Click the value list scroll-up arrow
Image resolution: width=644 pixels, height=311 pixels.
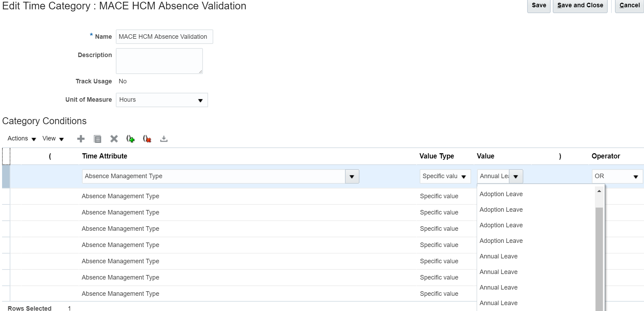(x=599, y=191)
